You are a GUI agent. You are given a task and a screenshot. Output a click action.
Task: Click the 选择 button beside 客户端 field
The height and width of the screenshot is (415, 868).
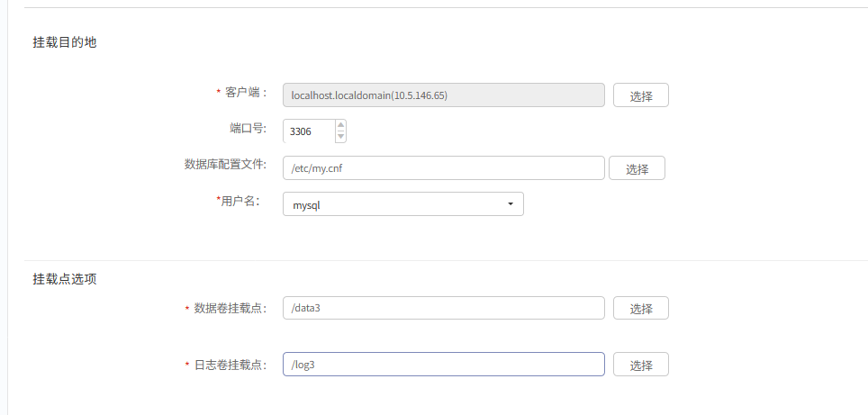pyautogui.click(x=640, y=95)
